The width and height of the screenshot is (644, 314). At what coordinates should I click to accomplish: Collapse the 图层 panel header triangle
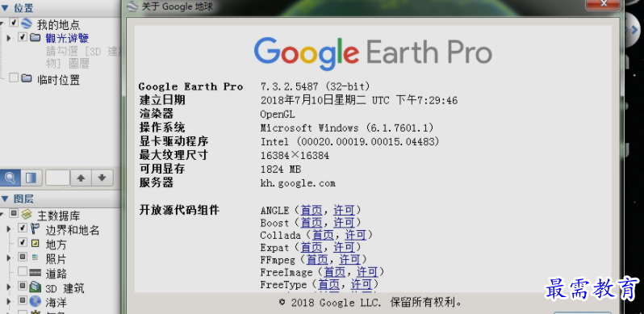coord(5,199)
